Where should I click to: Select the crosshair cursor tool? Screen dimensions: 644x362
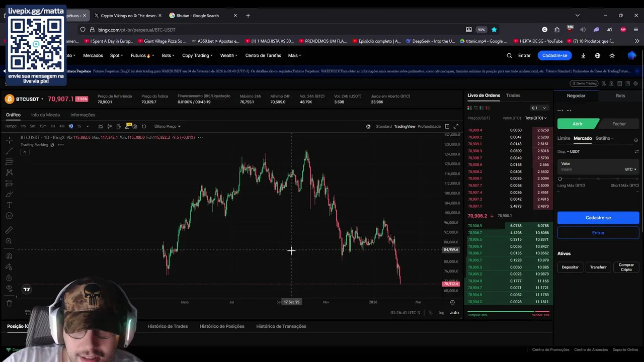coord(9,139)
